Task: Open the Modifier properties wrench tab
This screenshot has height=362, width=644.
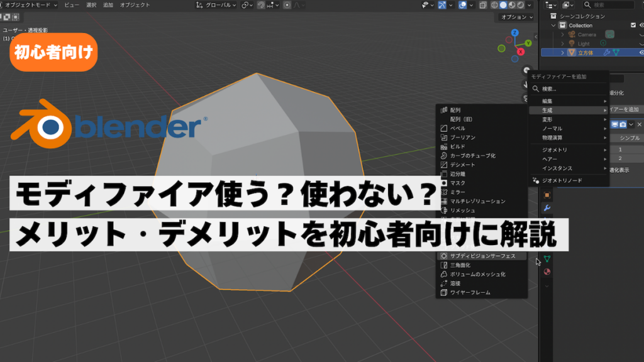Action: [x=547, y=208]
